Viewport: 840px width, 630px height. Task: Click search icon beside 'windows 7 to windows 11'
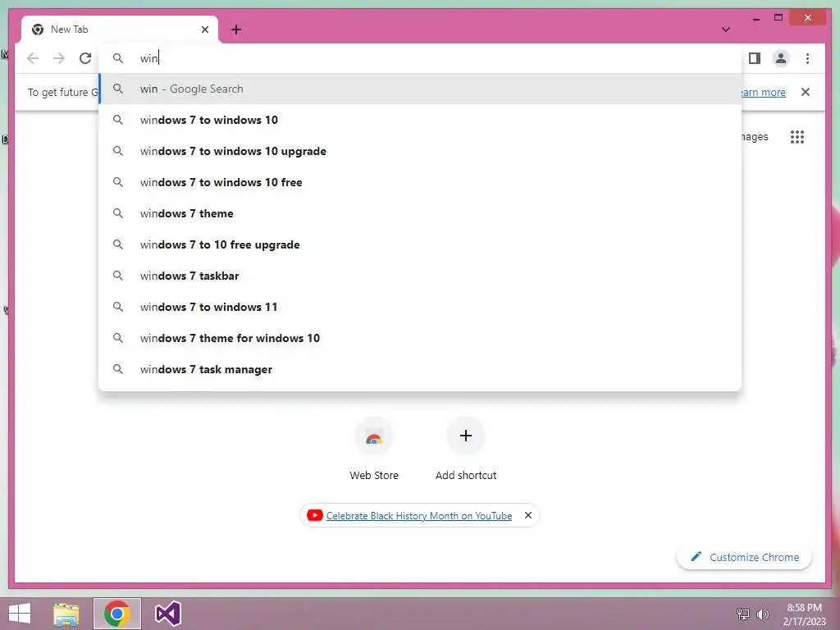pyautogui.click(x=118, y=307)
